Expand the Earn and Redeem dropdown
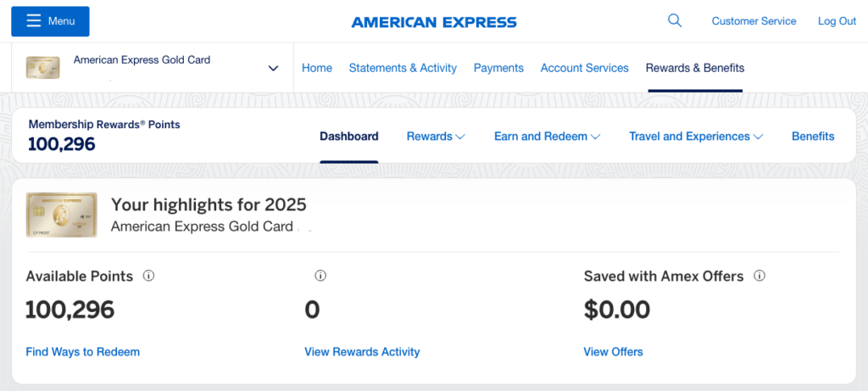This screenshot has width=868, height=391. 547,137
